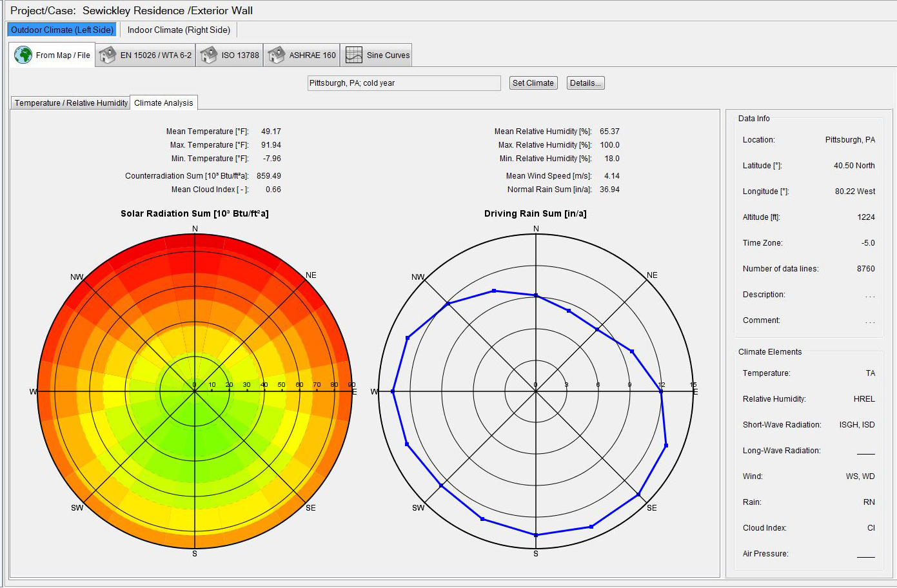Viewport: 897px width, 588px height.
Task: Click the Set Climate button
Action: click(x=533, y=83)
